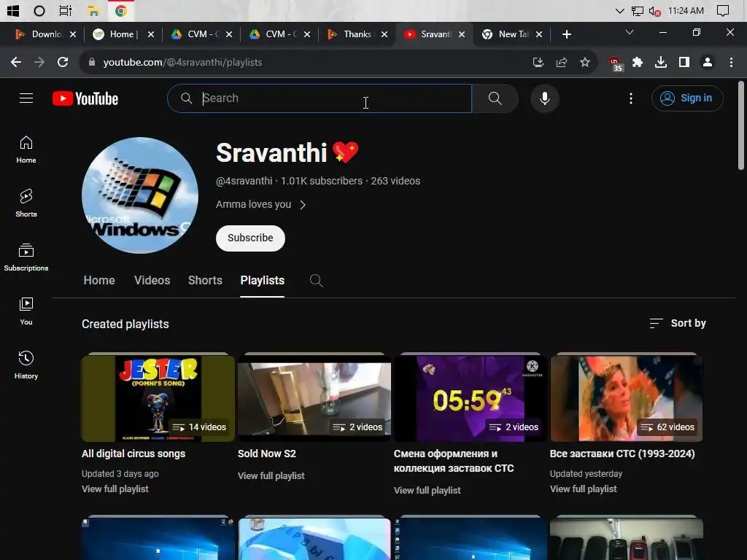
Task: Open the You section in sidebar
Action: coord(26,311)
